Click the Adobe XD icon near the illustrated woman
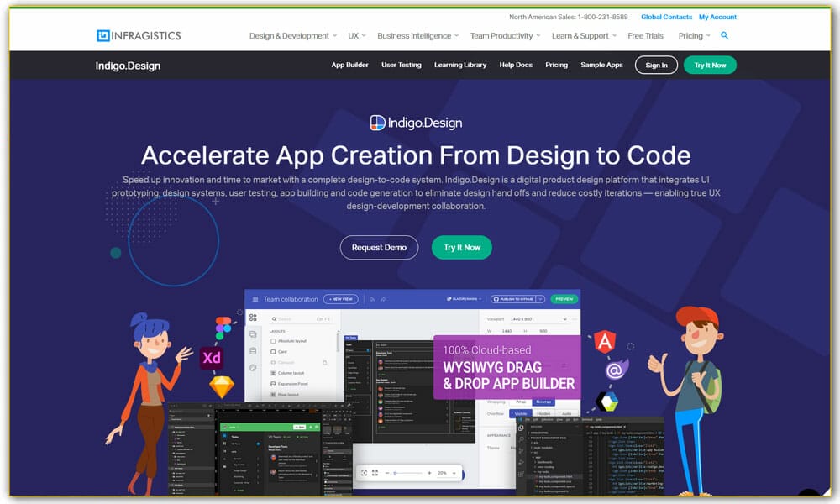 click(x=213, y=357)
